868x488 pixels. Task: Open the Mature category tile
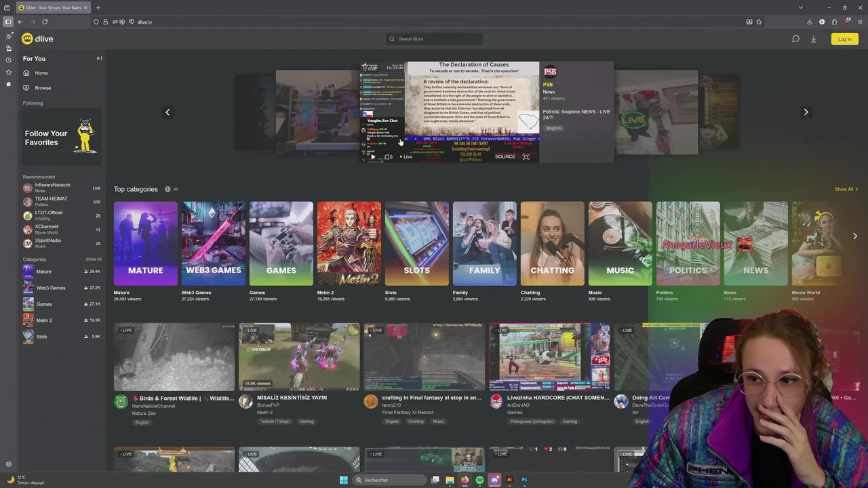point(146,243)
